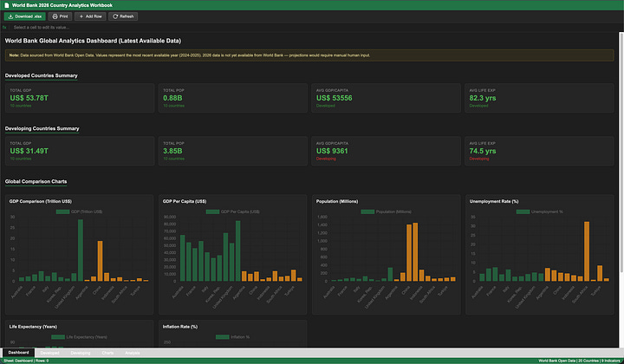Click the tallest green bar in GDP Comparison chart

(x=81, y=250)
